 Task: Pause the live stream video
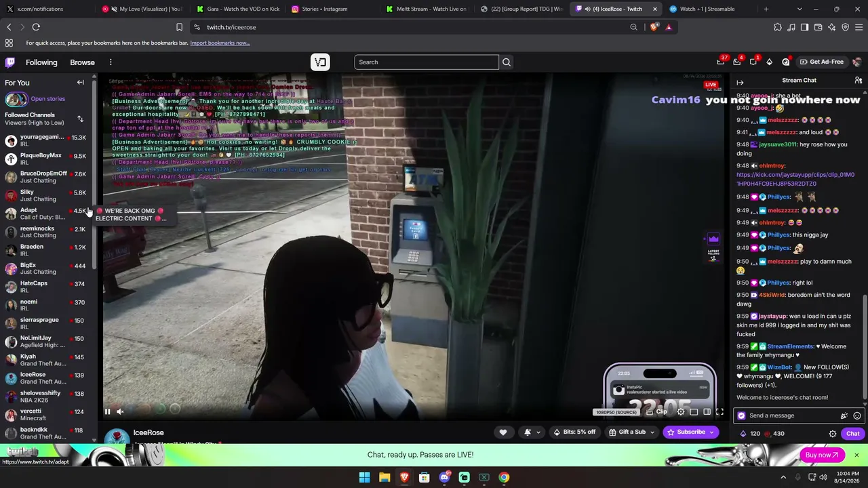coord(107,411)
